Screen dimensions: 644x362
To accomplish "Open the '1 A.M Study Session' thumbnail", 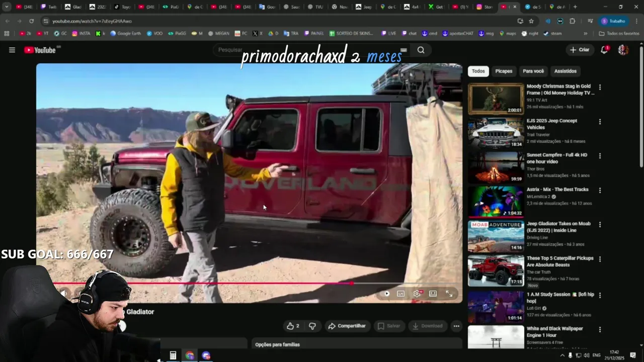I will tap(496, 307).
